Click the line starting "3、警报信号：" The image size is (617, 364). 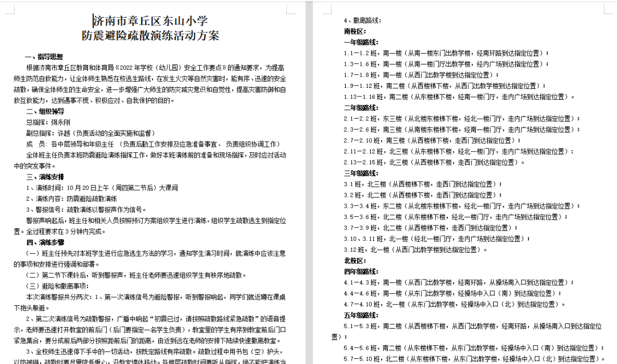(x=87, y=209)
